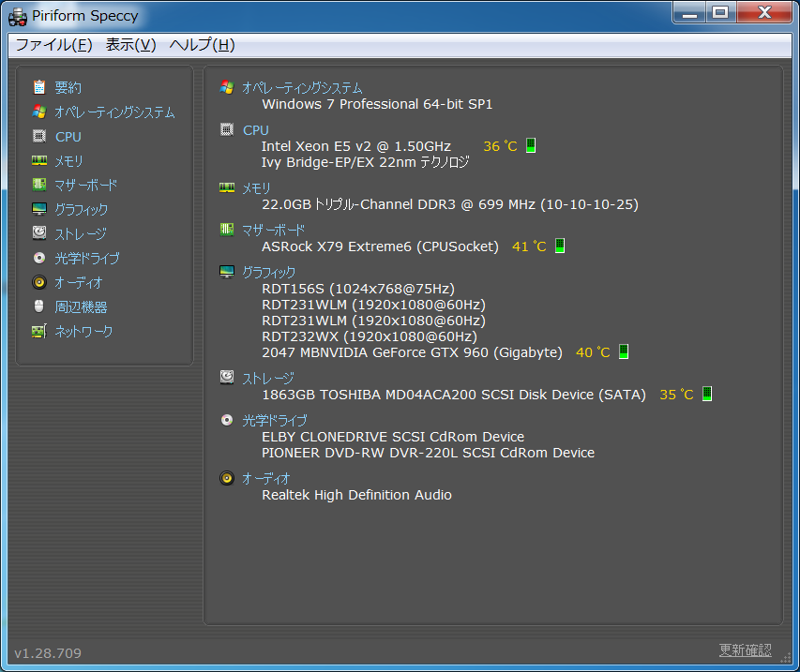Image resolution: width=800 pixels, height=672 pixels.
Task: Open the グラフィック heading in summary panel
Action: (x=269, y=272)
